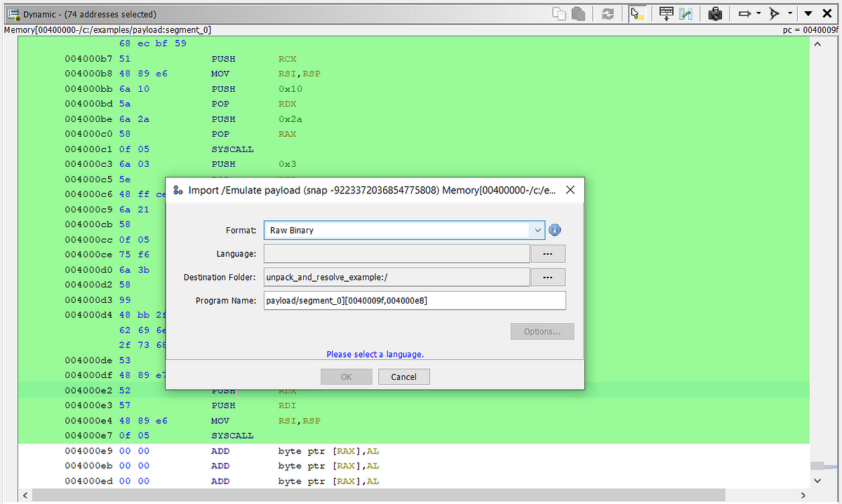The height and width of the screenshot is (504, 842).
Task: Click the camera snapshot icon
Action: pos(715,14)
